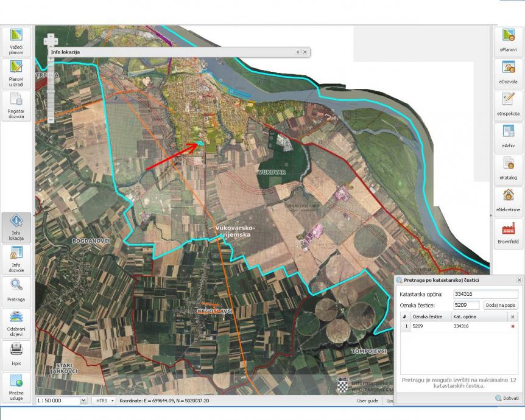Select the Info dozvole tool

[16, 260]
